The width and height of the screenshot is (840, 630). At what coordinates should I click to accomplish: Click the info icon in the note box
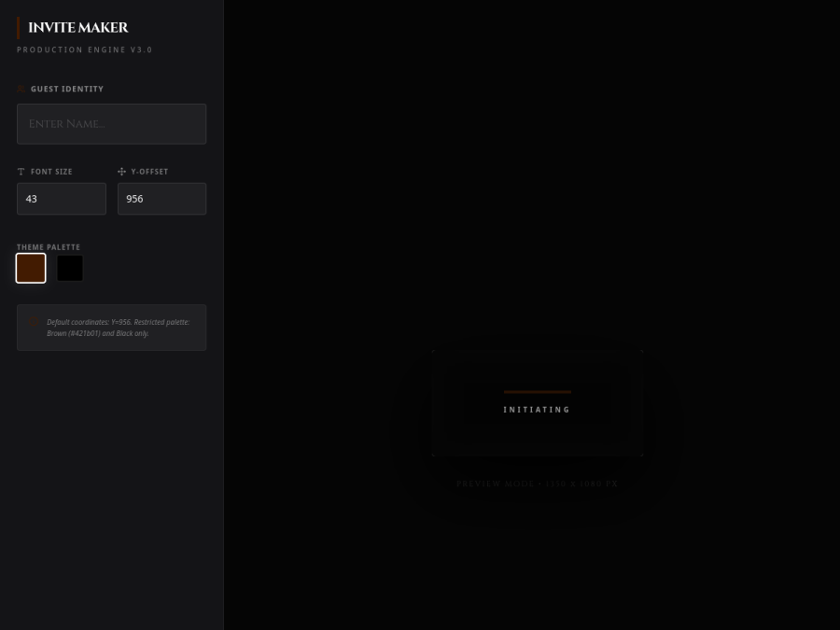[34, 321]
